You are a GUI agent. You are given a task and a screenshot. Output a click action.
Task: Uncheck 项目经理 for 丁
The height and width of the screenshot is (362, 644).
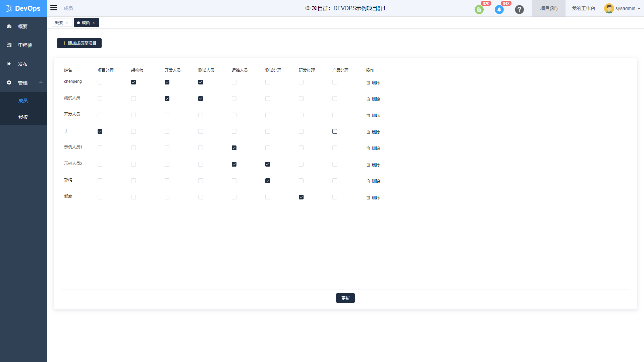pyautogui.click(x=100, y=131)
